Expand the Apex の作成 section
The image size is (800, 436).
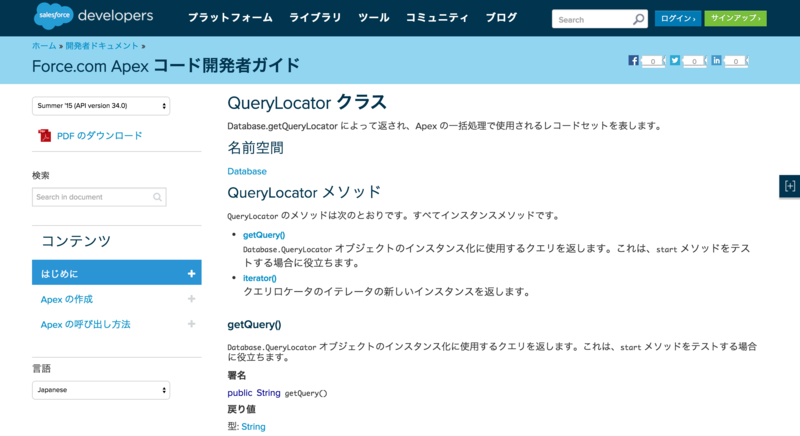191,299
